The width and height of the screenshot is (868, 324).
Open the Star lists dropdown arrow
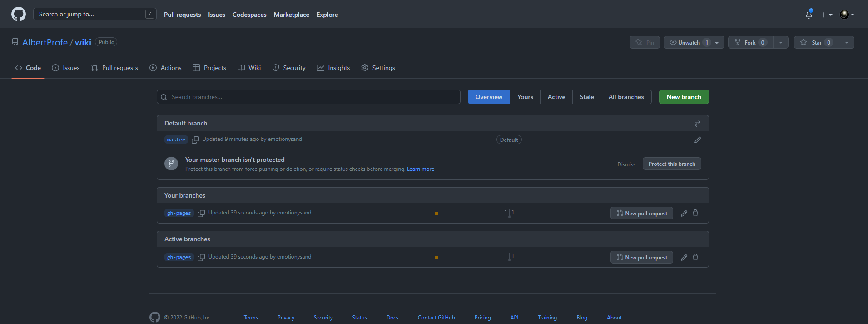847,42
